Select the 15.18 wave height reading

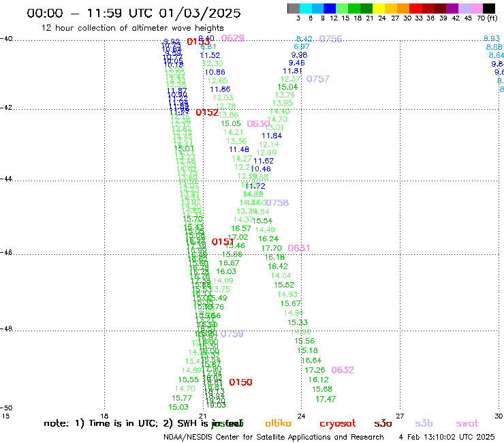tap(308, 350)
